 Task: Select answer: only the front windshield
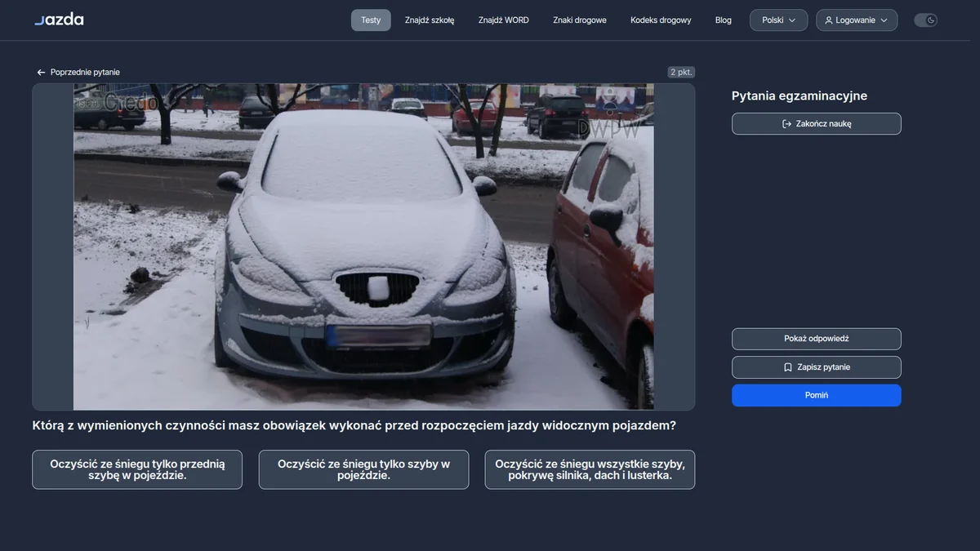pyautogui.click(x=137, y=469)
